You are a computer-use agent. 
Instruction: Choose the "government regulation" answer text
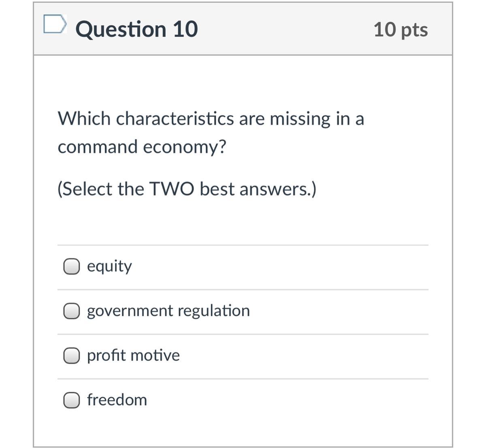(x=168, y=311)
